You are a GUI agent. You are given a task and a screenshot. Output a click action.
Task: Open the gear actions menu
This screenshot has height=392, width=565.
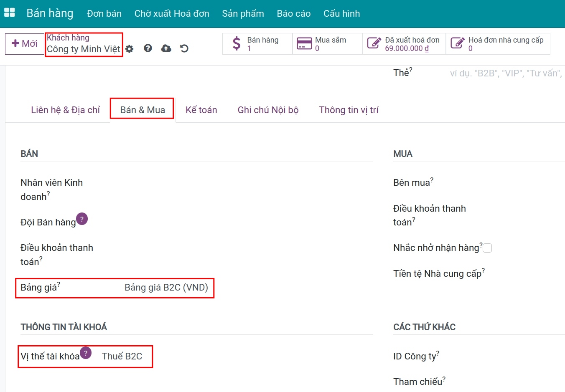130,49
